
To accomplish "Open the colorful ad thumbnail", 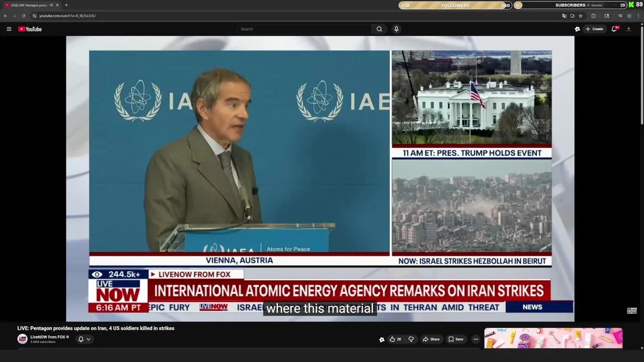I will click(553, 338).
